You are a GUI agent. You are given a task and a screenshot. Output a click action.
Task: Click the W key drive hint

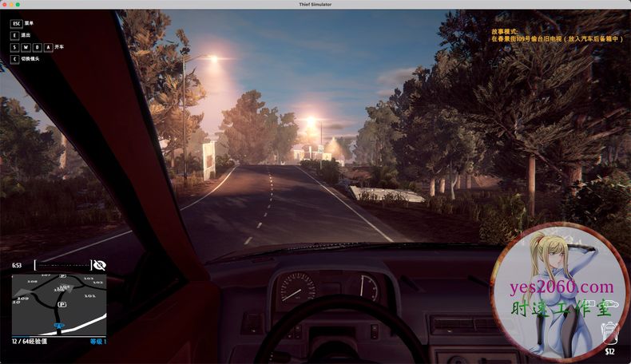pyautogui.click(x=26, y=47)
